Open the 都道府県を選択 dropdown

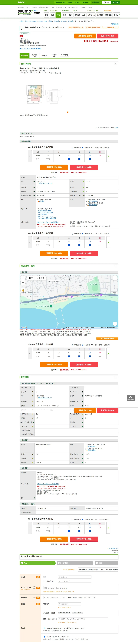tap(64, 613)
